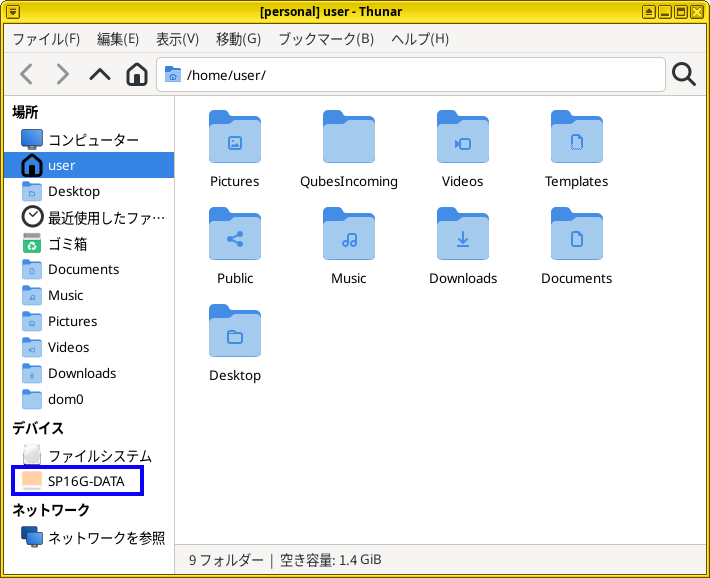The width and height of the screenshot is (710, 578).
Task: Open the ファイル(F) menu
Action: [46, 39]
